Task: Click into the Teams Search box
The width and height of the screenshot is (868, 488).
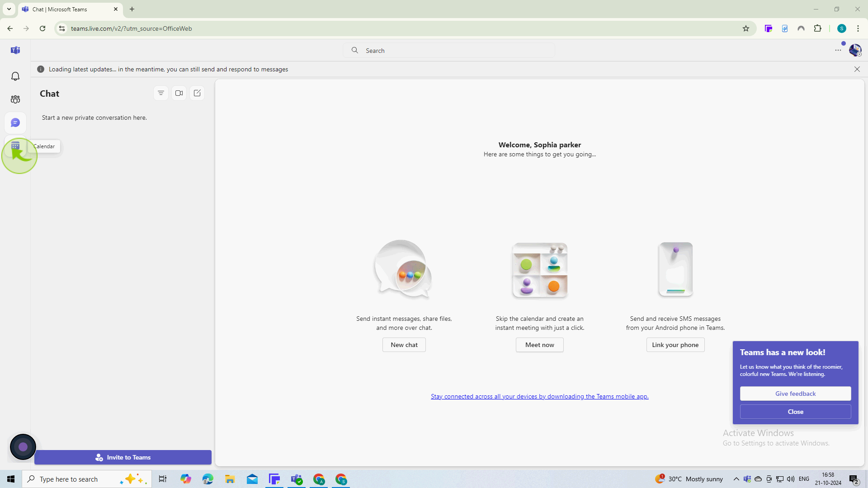Action: click(x=449, y=51)
